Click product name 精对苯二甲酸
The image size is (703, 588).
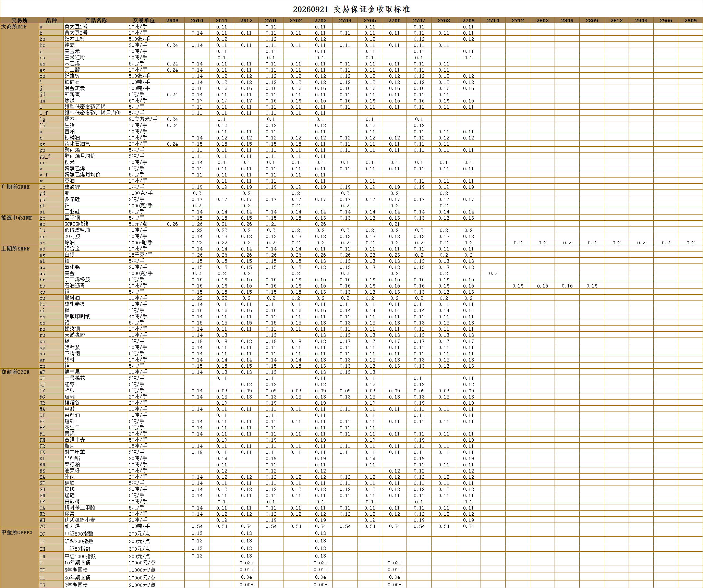click(x=80, y=508)
